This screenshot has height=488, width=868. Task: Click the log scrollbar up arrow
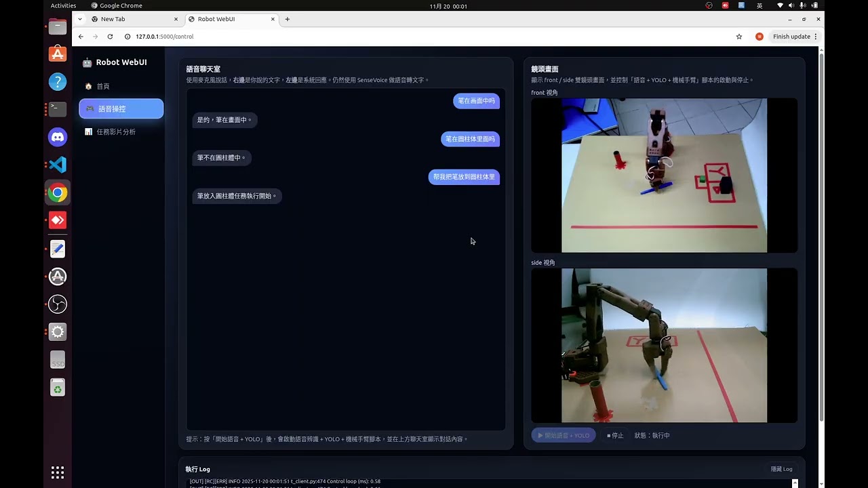click(x=795, y=482)
